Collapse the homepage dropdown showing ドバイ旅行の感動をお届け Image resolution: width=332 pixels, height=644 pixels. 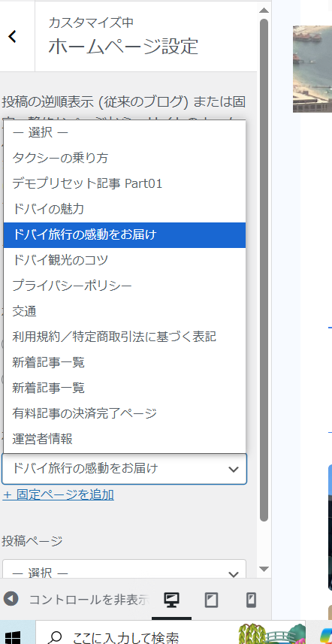[x=125, y=469]
